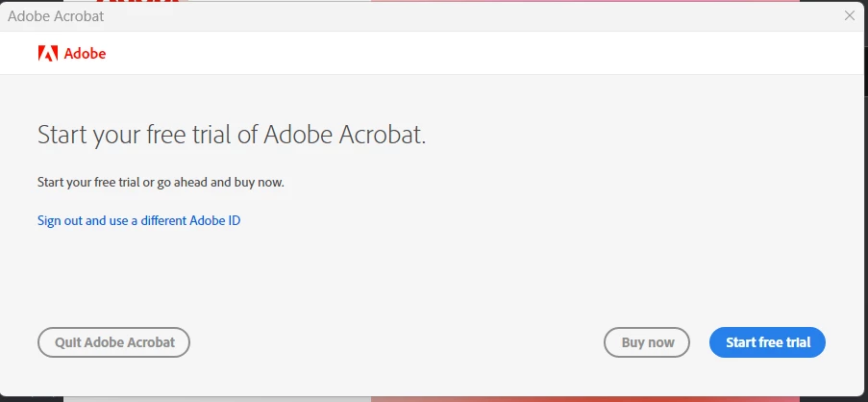Viewport: 868px width, 402px height.
Task: Click the red Adobe logo icon
Action: coord(48,53)
